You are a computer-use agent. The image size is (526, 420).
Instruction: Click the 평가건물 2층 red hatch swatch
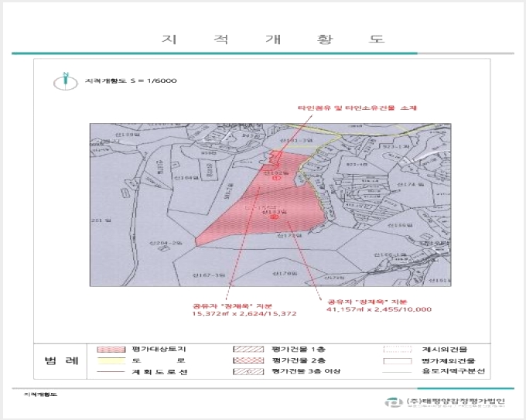click(x=248, y=360)
